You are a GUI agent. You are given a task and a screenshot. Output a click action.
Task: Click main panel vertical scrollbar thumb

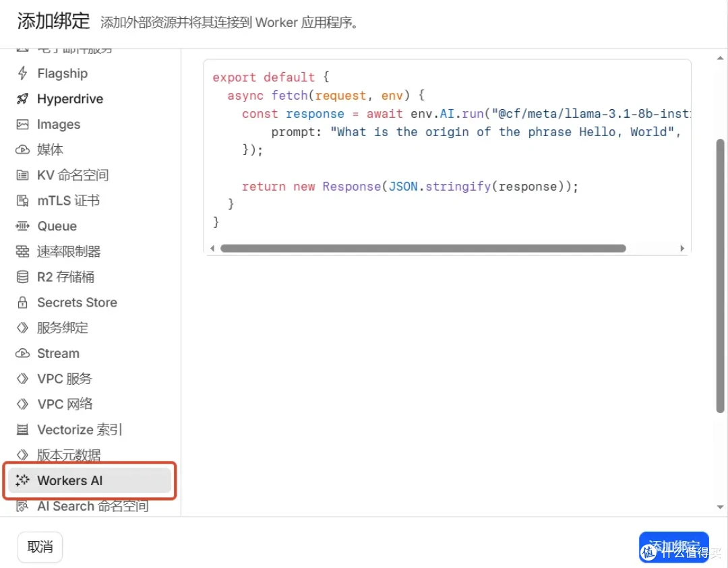[720, 276]
